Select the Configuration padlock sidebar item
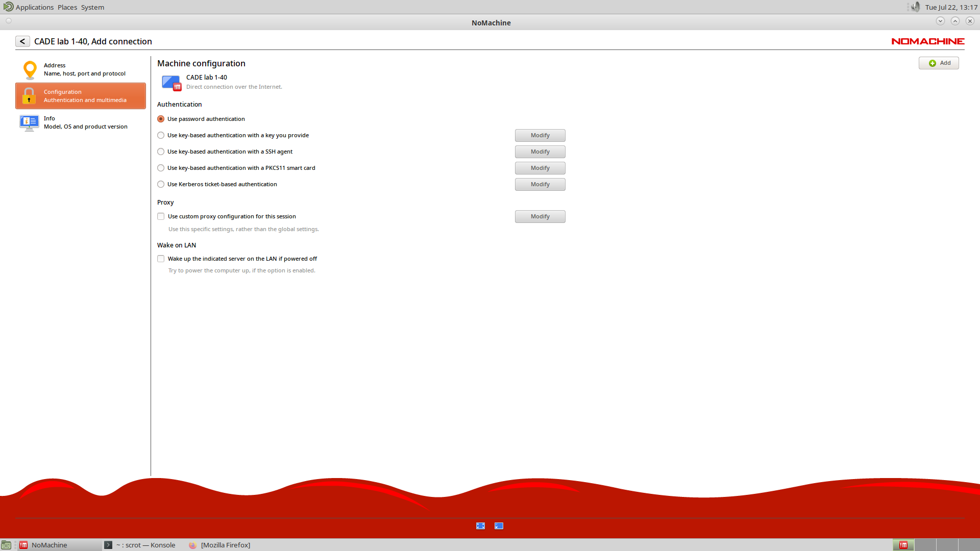This screenshot has width=980, height=551. click(x=80, y=96)
